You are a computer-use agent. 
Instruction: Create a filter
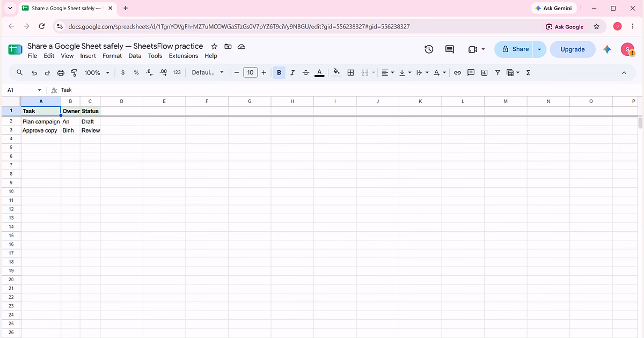pos(497,72)
